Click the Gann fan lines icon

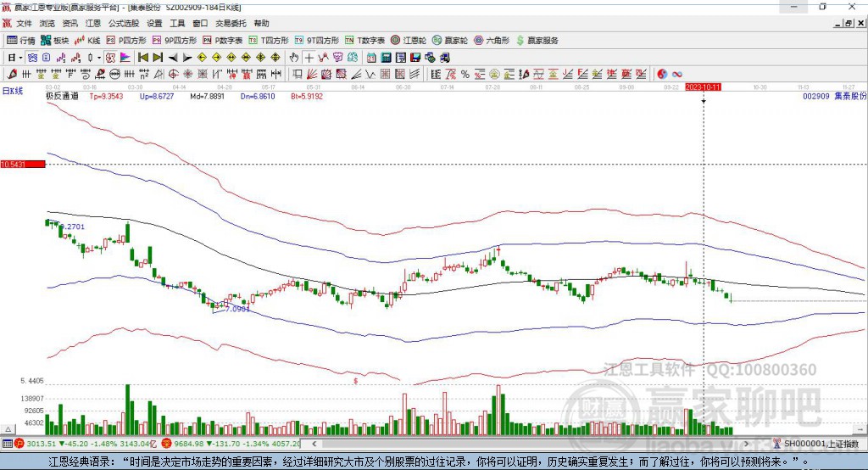point(312,75)
